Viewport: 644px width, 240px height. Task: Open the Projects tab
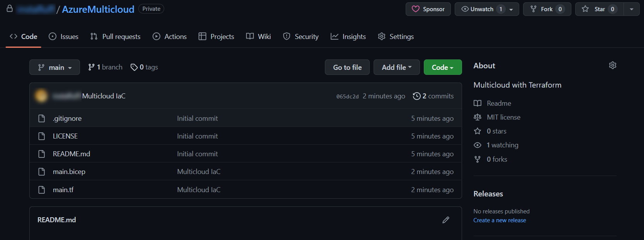216,36
